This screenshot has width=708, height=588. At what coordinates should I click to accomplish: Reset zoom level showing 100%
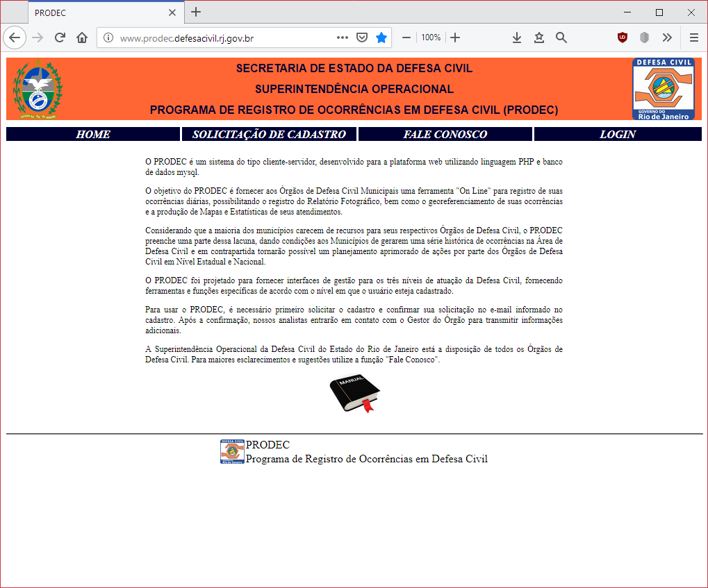point(431,38)
